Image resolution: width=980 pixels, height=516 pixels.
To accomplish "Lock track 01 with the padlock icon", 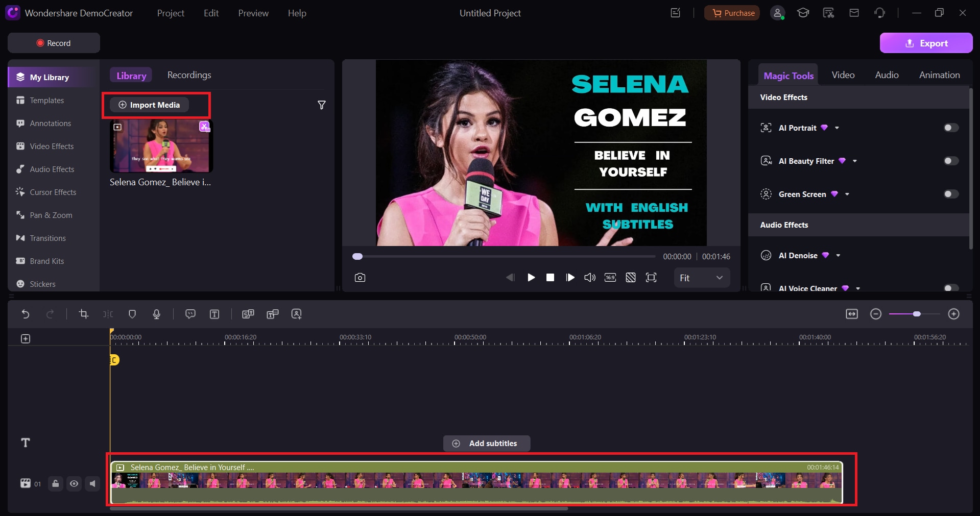I will tap(56, 483).
